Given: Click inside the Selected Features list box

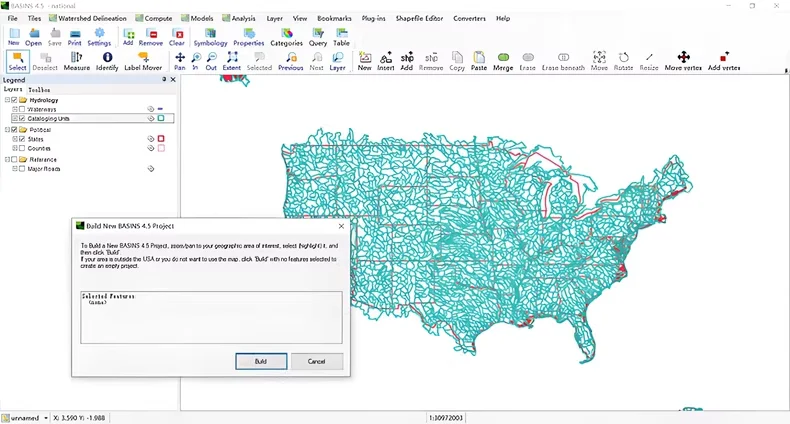Looking at the screenshot, I should point(211,317).
